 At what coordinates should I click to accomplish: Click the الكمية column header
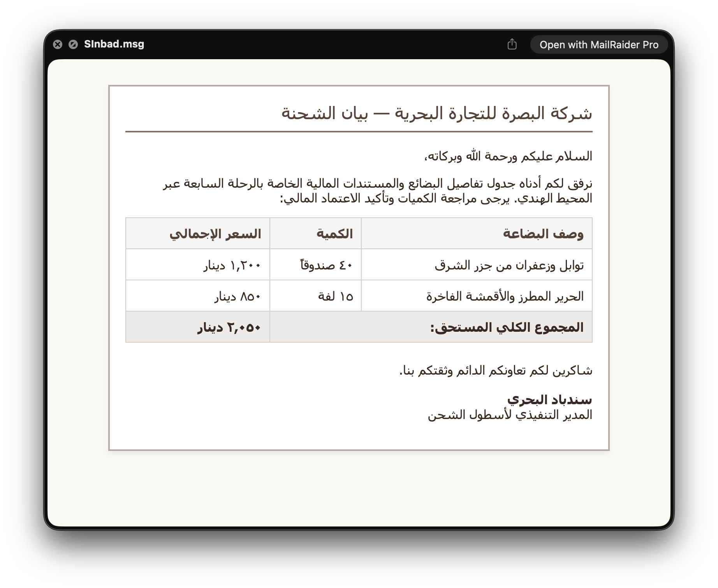pos(334,234)
